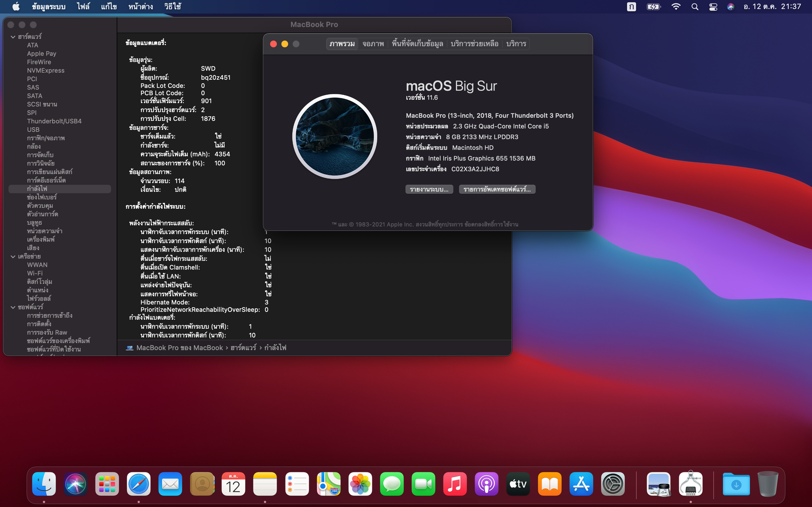Open the หน้าต่าง window menu
Viewport: 812px width, 507px height.
coord(140,6)
